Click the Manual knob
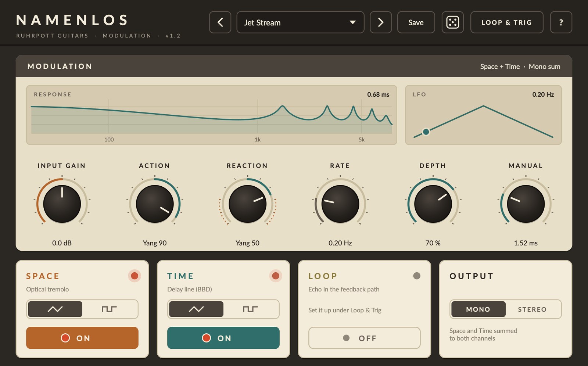 coord(526,204)
